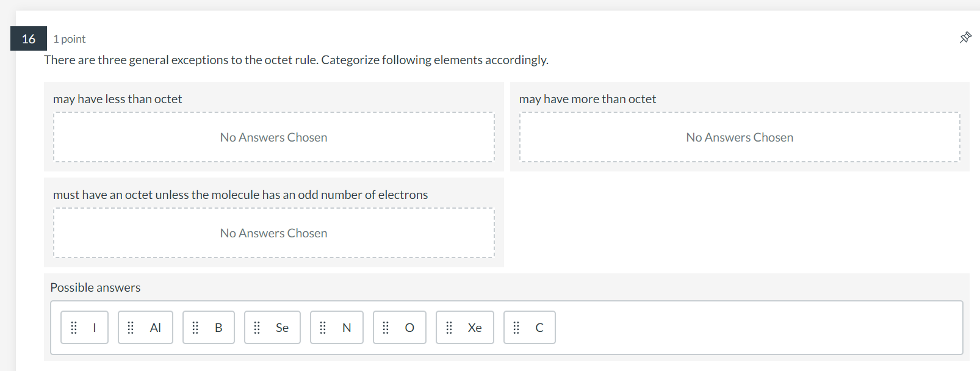Click the drag handle on the Xe chip
Viewport: 980px width, 371px height.
pos(449,328)
